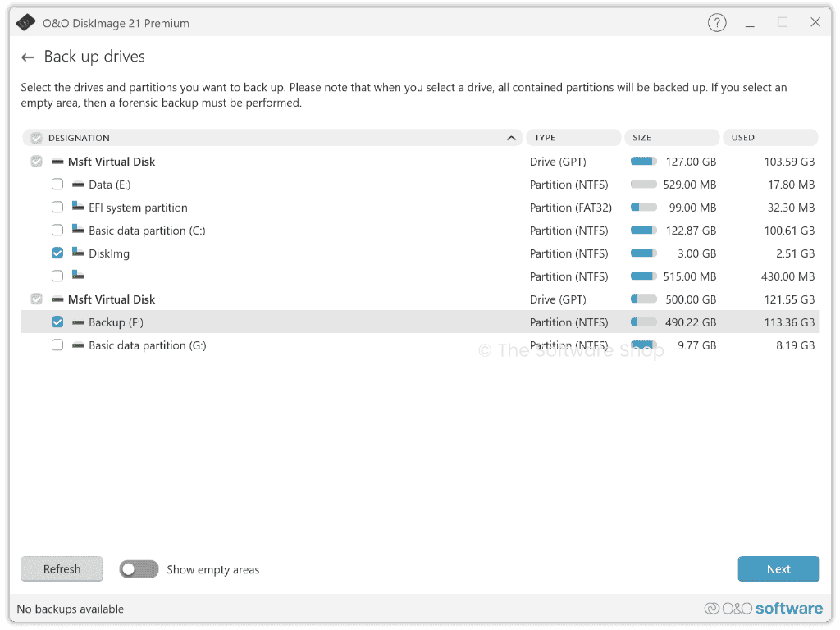Go back using the left arrow icon

click(28, 57)
